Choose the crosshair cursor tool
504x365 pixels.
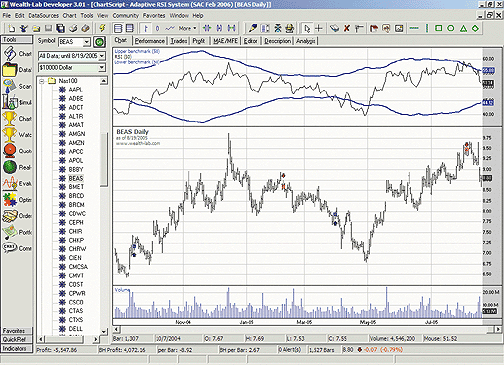coord(319,28)
